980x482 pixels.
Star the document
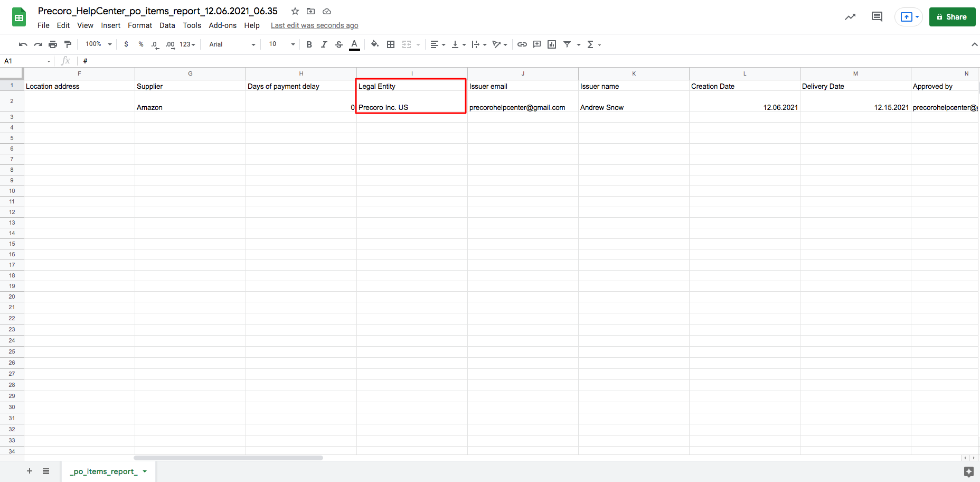[x=295, y=11]
